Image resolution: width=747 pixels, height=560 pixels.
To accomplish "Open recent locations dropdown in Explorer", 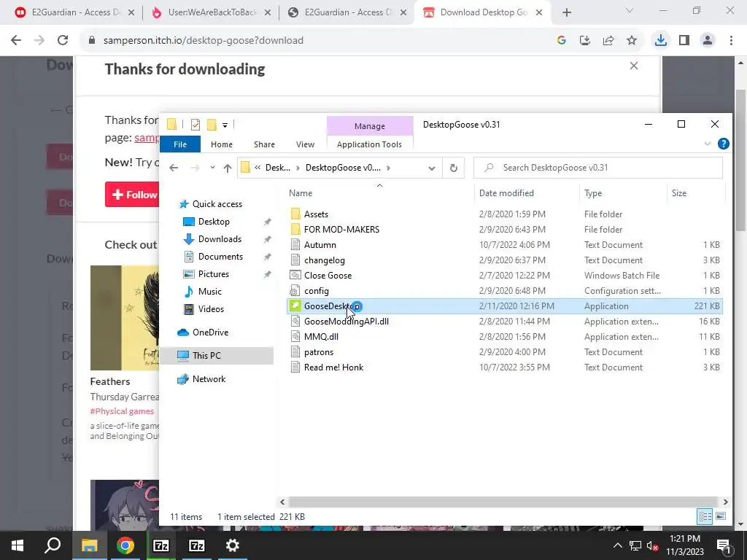I will tap(212, 168).
